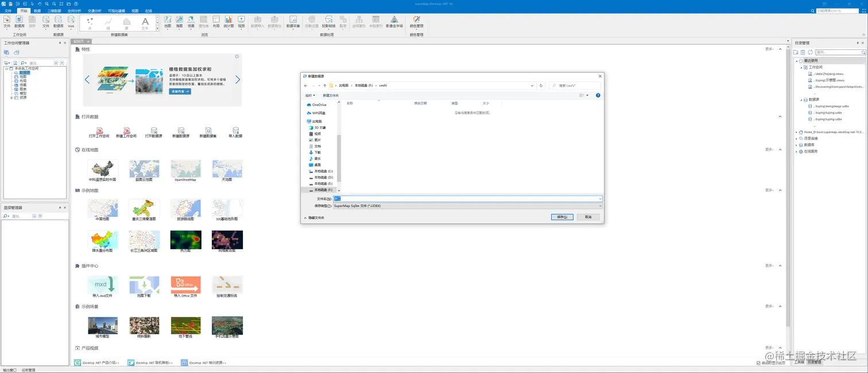Click refresh button in save dialog address bar

point(541,86)
